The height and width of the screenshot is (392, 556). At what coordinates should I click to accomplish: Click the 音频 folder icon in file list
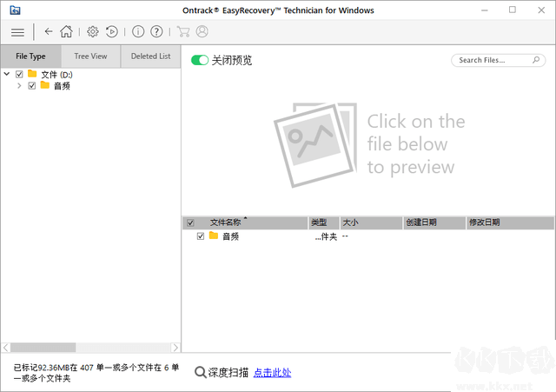(x=214, y=236)
